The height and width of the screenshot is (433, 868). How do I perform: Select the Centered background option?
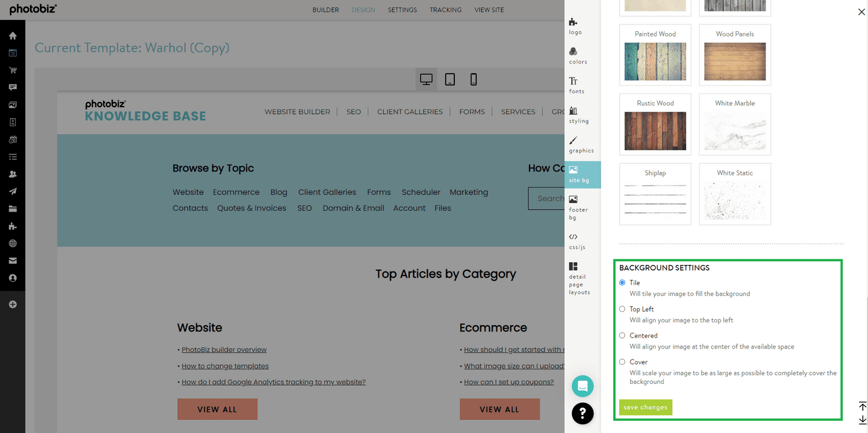622,335
